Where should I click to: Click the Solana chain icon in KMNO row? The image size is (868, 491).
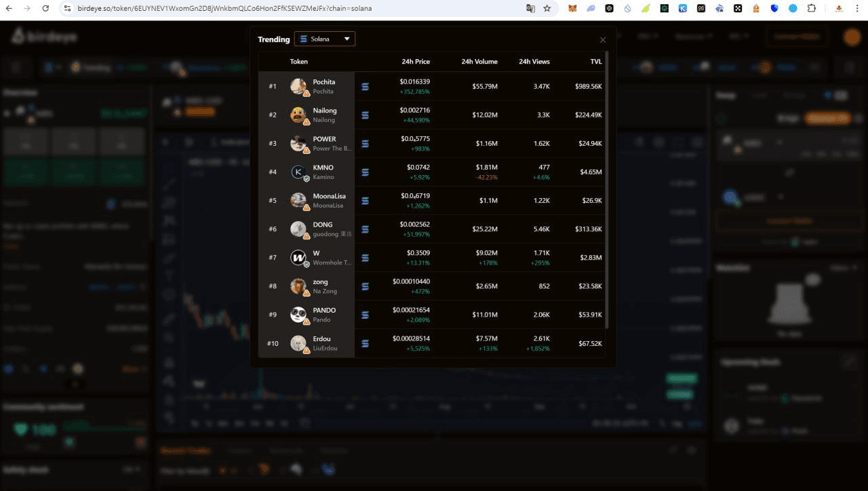pos(366,172)
